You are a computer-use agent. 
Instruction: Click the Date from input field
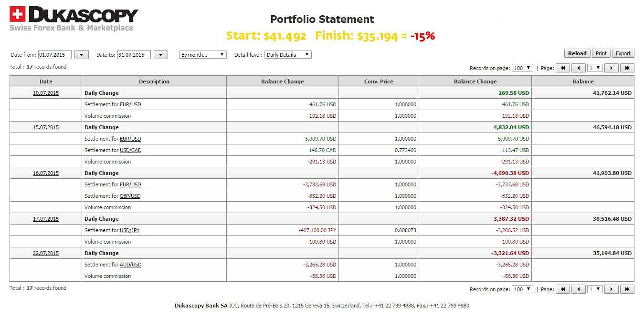tap(55, 55)
